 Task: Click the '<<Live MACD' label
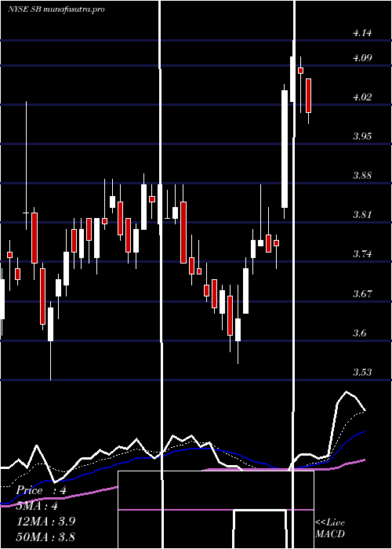[330, 528]
